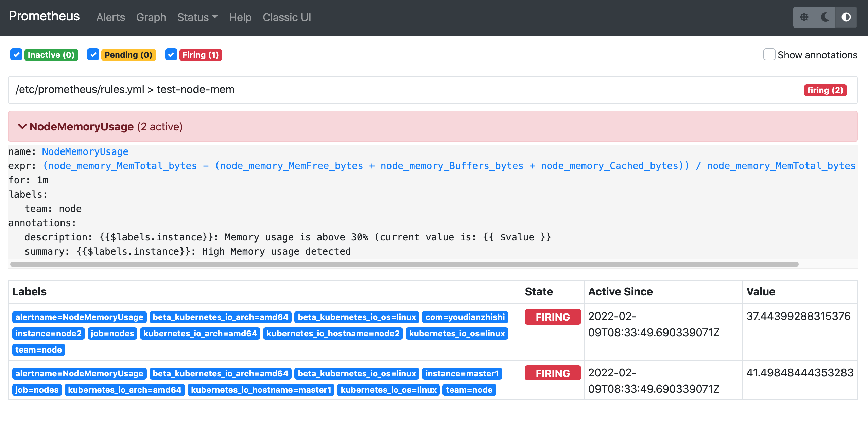Uncheck the Firing (1) filter checkbox
The width and height of the screenshot is (868, 430).
point(171,55)
